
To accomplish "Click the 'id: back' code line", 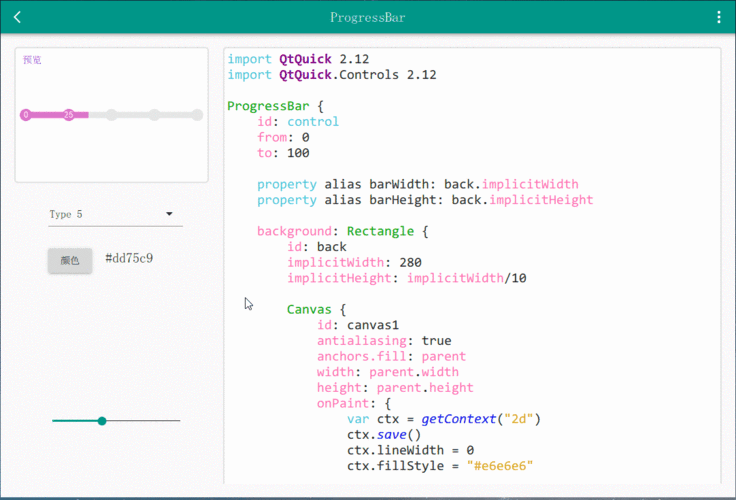I will (x=317, y=247).
